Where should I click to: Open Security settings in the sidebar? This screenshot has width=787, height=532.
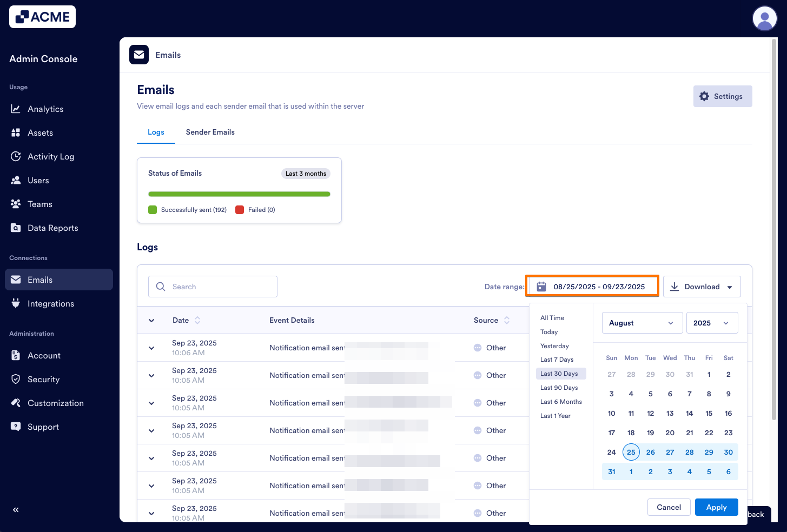pyautogui.click(x=44, y=379)
